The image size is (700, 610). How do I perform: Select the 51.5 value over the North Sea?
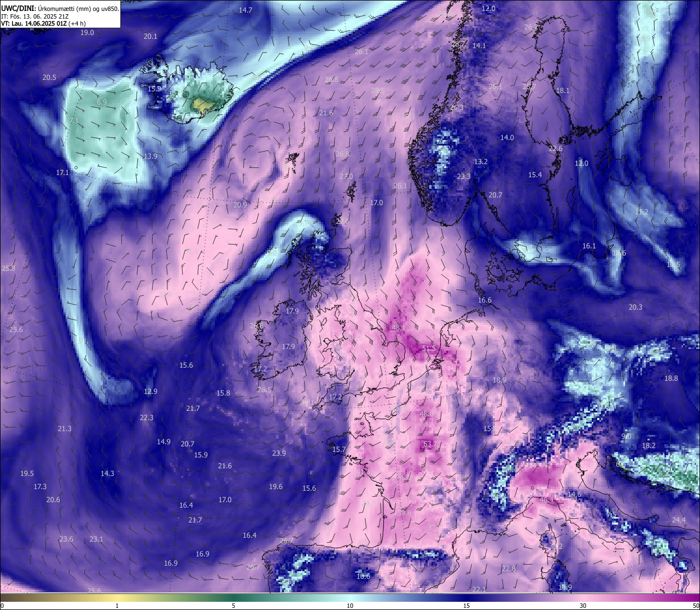click(x=429, y=348)
